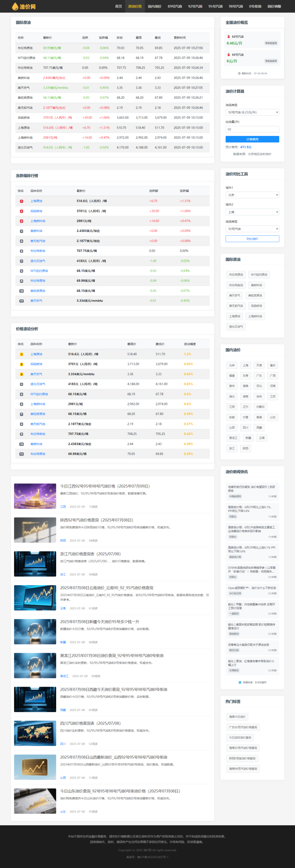The image size is (295, 868).
Task: Click the red rank 1 badge in 涨跌幅排行榜
Action: [x=21, y=201]
